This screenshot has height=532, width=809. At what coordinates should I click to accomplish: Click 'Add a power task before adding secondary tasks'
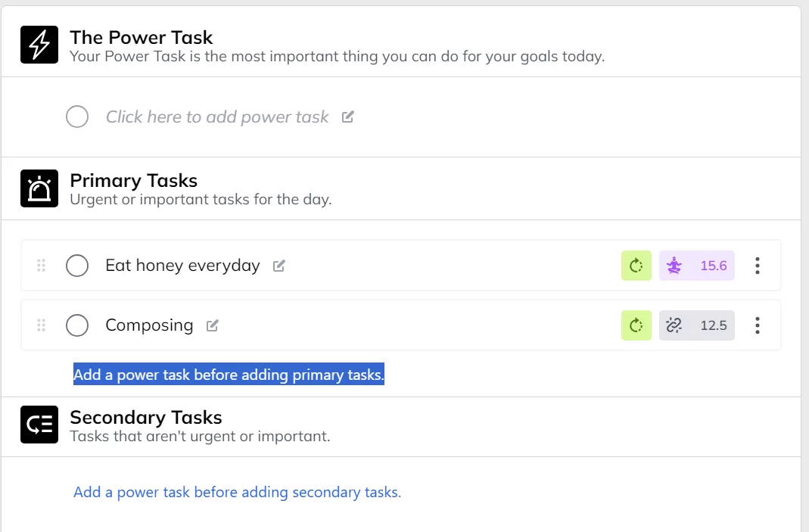point(237,492)
